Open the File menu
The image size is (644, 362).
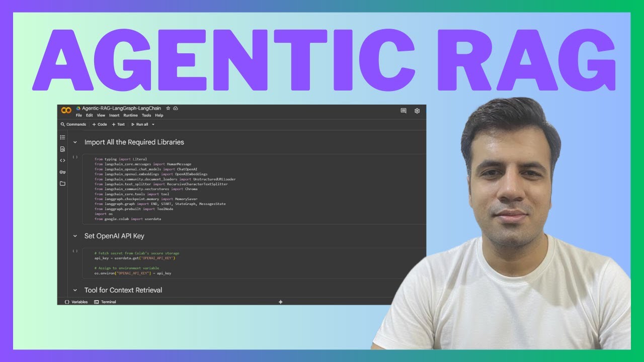[79, 115]
